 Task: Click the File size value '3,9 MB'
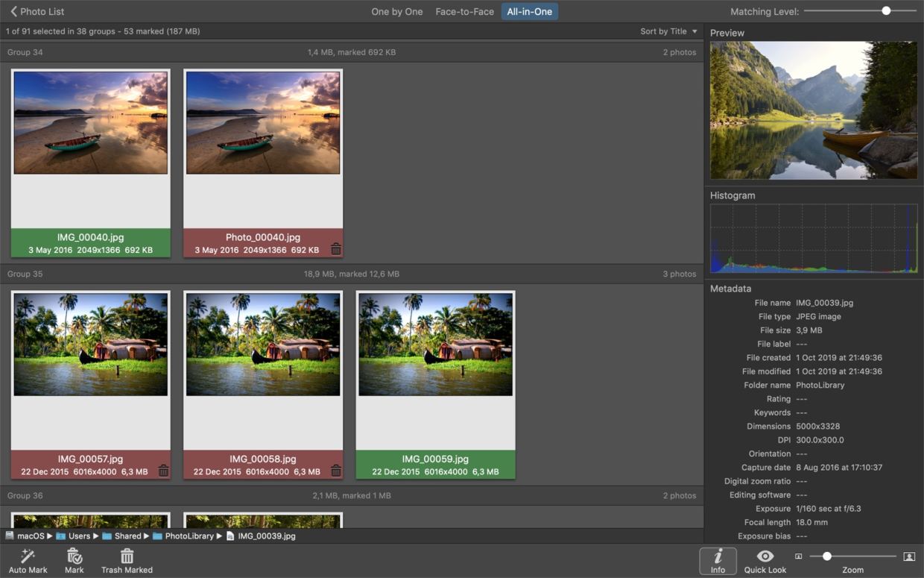[x=809, y=330]
